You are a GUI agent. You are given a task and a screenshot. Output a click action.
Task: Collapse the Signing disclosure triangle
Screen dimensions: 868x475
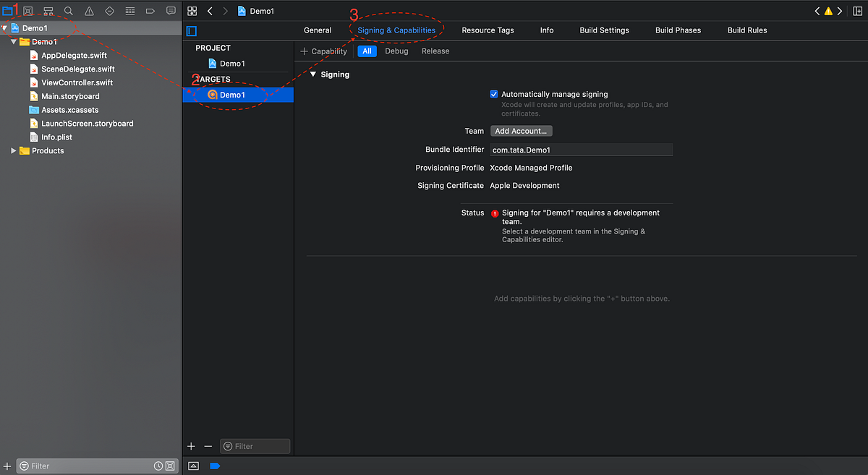coord(312,74)
